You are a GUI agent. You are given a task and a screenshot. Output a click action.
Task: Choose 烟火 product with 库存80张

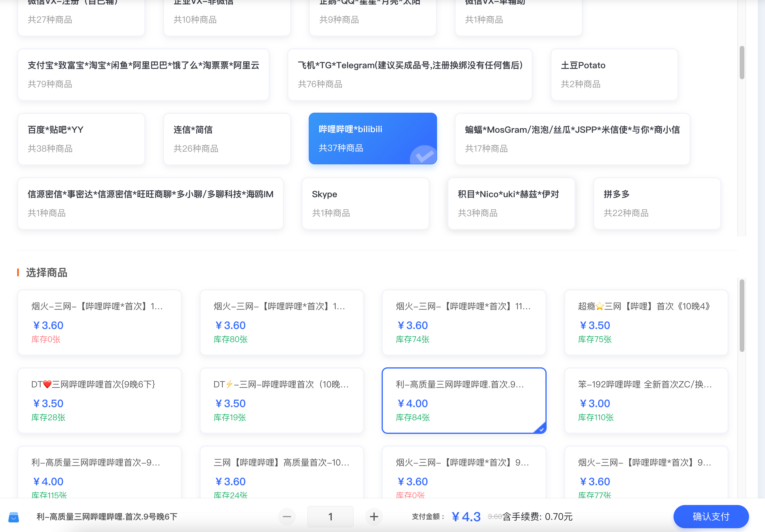click(x=281, y=322)
